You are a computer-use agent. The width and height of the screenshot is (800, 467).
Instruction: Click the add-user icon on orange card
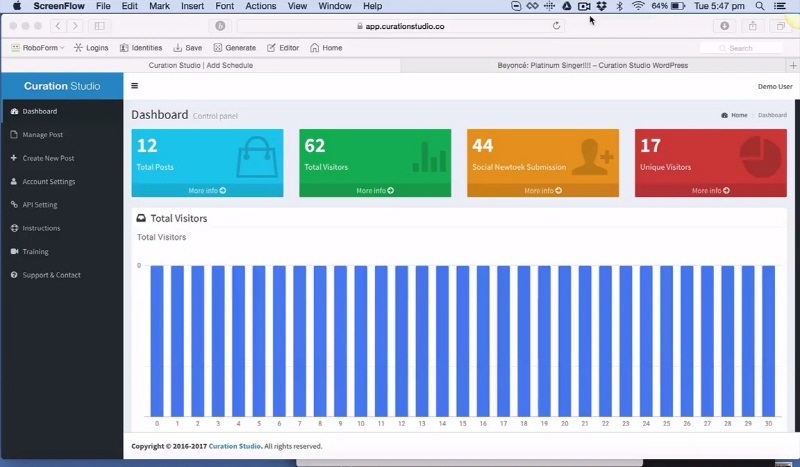pyautogui.click(x=592, y=157)
